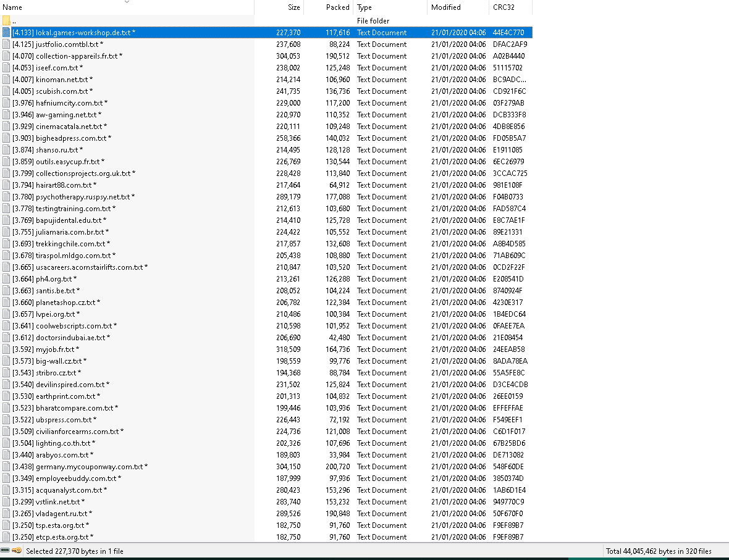Select the etcp.esta.org.txt file row
Viewport: 729px width, 560px height.
[62, 537]
